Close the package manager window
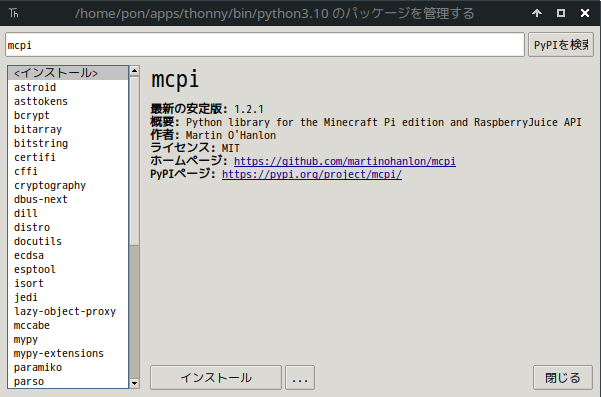The height and width of the screenshot is (397, 601). click(585, 13)
